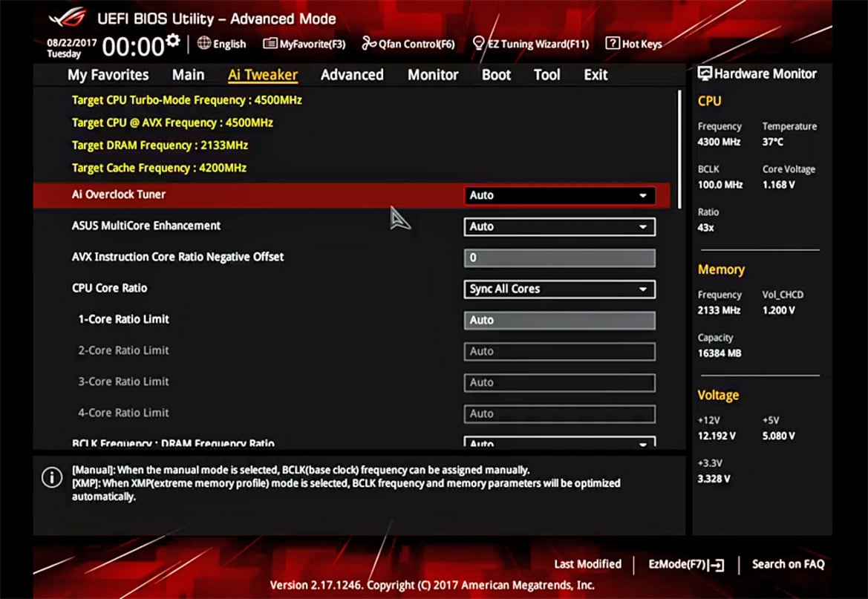Open the Tool tab
This screenshot has width=868, height=599.
(547, 75)
